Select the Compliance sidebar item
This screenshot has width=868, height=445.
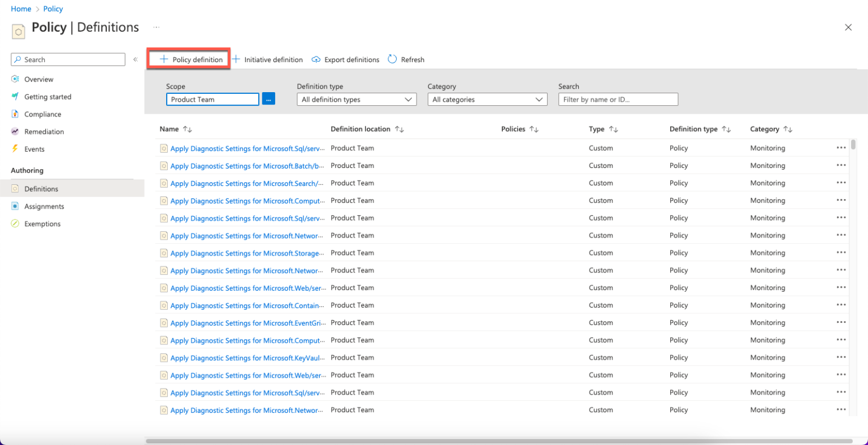[x=42, y=114]
